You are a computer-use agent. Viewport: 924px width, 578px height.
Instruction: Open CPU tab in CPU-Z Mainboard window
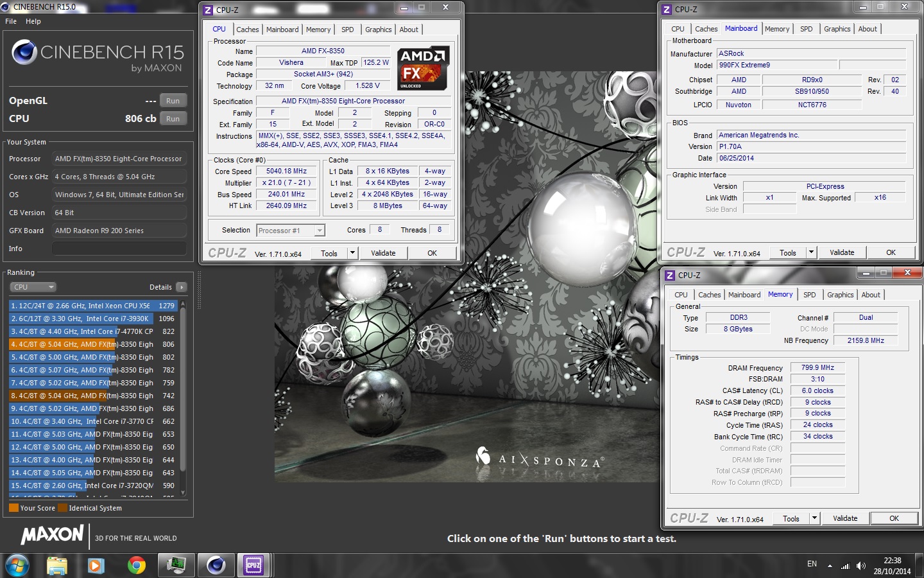tap(678, 29)
